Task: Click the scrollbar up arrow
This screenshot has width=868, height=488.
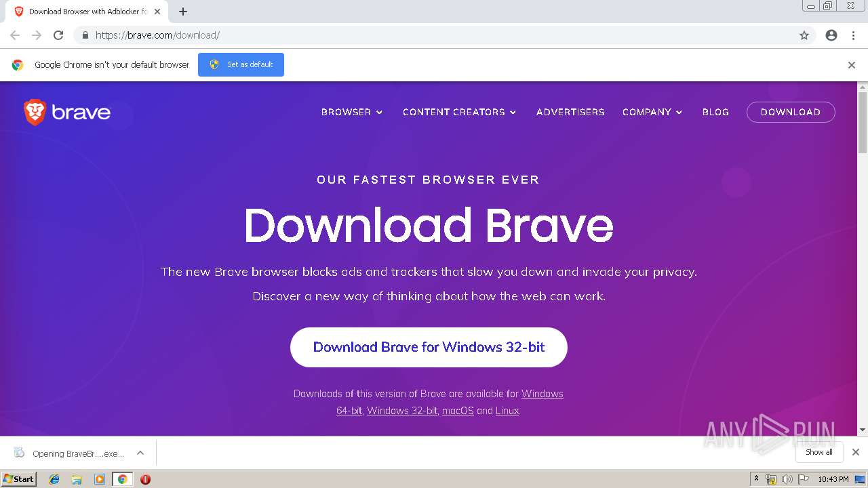Action: 863,87
